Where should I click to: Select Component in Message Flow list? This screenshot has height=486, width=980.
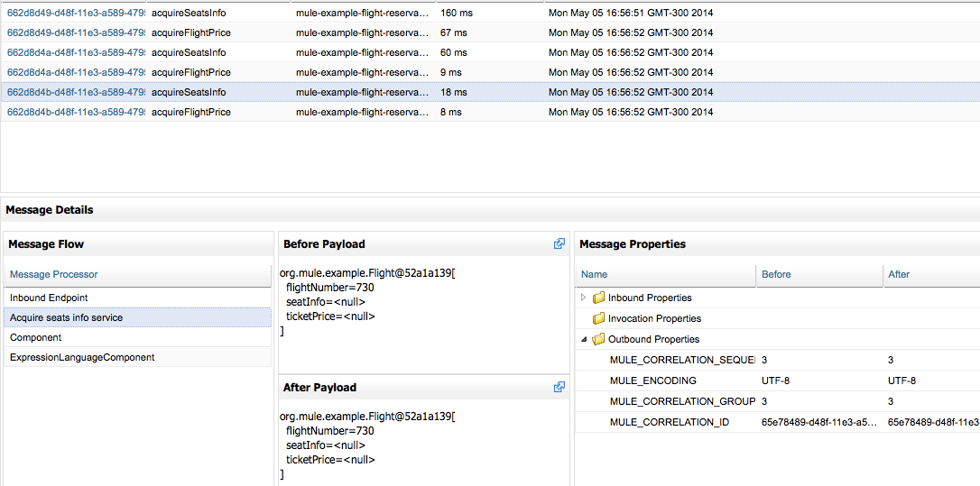[36, 337]
